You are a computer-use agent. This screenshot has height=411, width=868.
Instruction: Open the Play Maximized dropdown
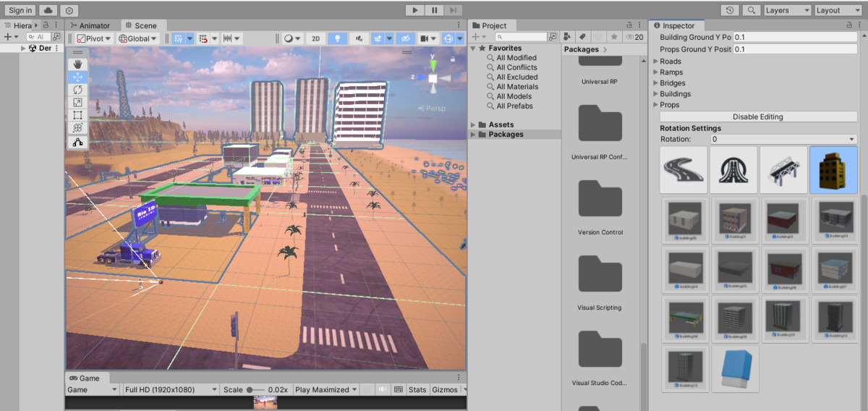[x=325, y=389]
